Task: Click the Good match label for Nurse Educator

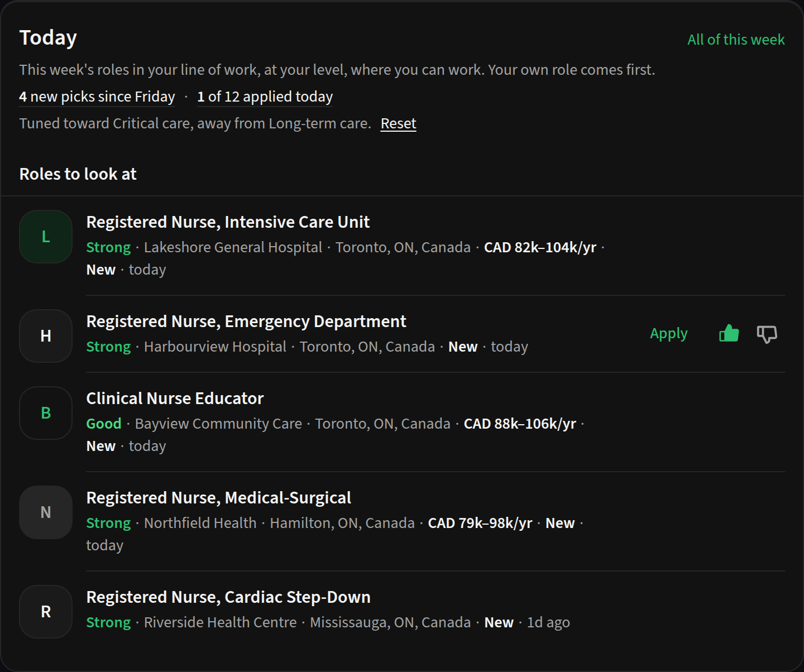Action: pos(104,424)
